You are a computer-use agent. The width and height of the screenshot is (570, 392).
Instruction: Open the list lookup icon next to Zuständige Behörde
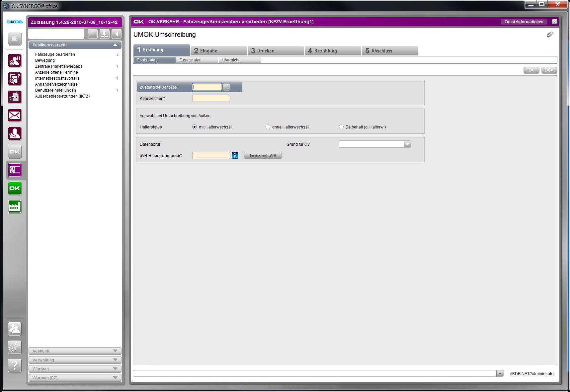(x=227, y=87)
